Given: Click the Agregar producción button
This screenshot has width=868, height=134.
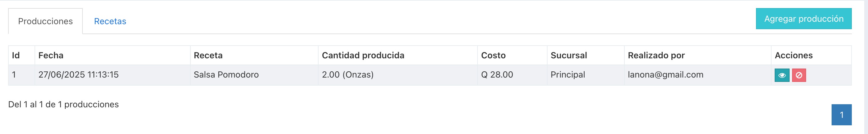Looking at the screenshot, I should pyautogui.click(x=804, y=19).
